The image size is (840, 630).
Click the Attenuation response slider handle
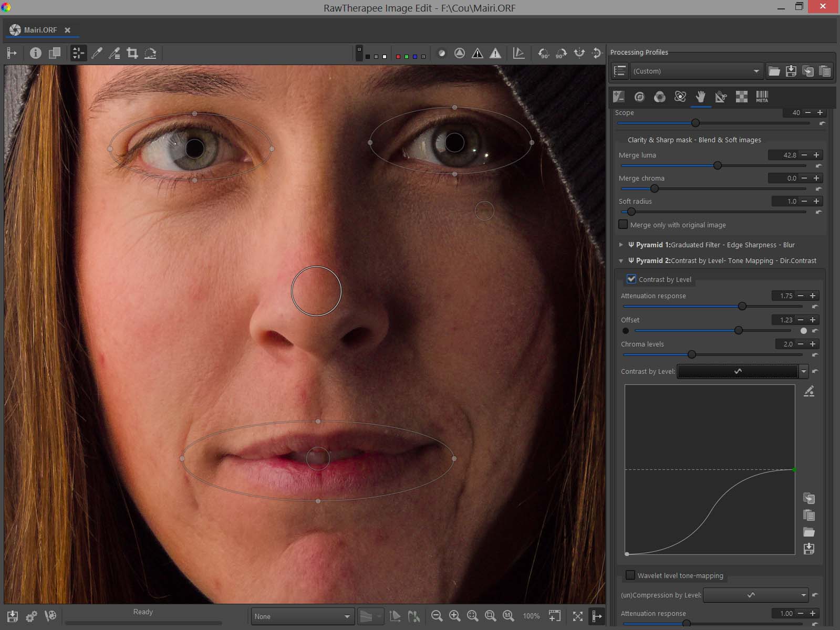(742, 306)
